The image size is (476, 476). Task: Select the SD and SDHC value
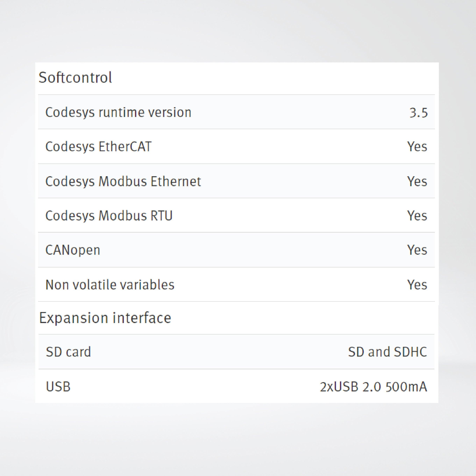tap(387, 352)
